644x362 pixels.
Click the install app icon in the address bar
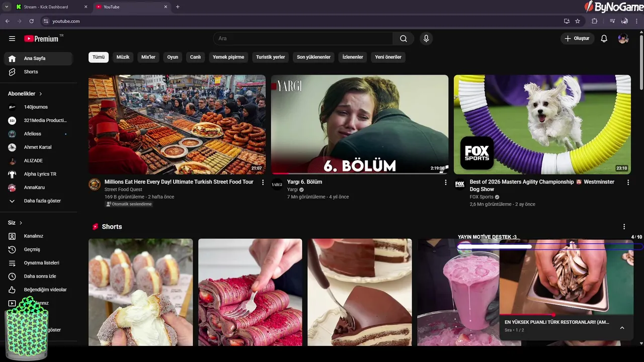pyautogui.click(x=567, y=21)
